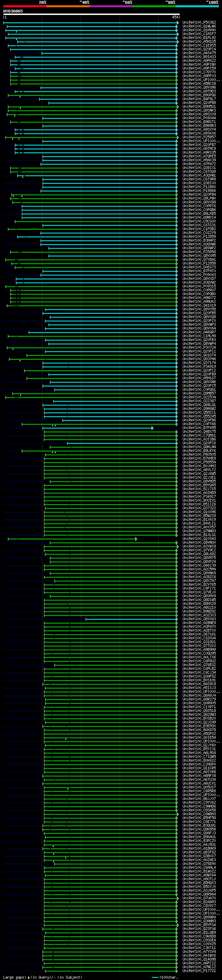Open hit UniRef100_Q7UA70
This screenshot has width=222, height=980.
click(199, 898)
